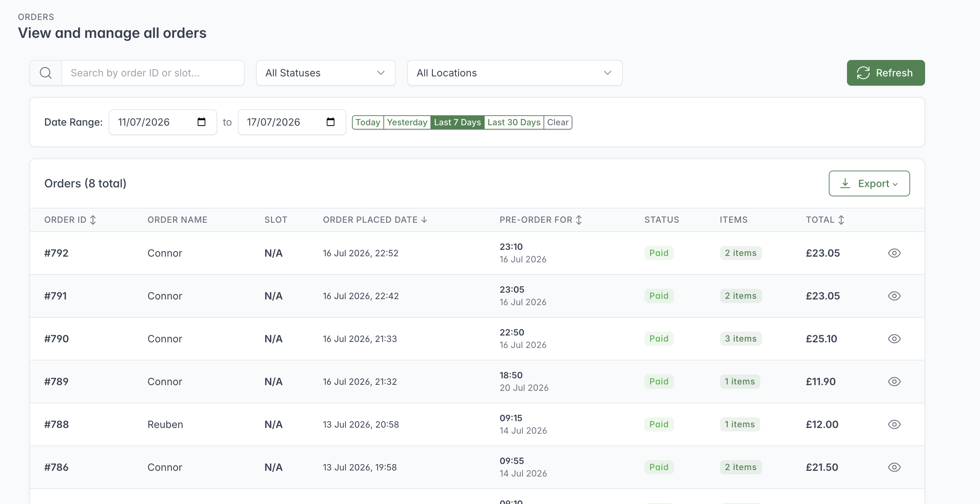The height and width of the screenshot is (504, 980).
Task: View details of order #788 eye icon
Action: [x=894, y=424]
